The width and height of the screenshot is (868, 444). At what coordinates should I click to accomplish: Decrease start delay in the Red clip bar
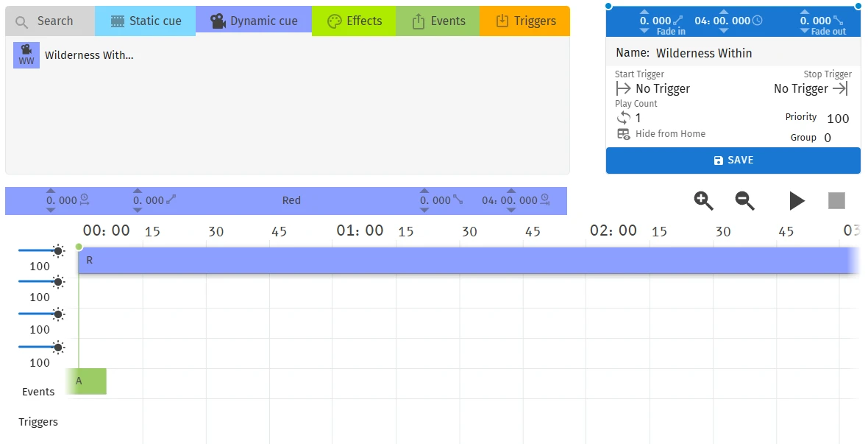[x=50, y=210]
